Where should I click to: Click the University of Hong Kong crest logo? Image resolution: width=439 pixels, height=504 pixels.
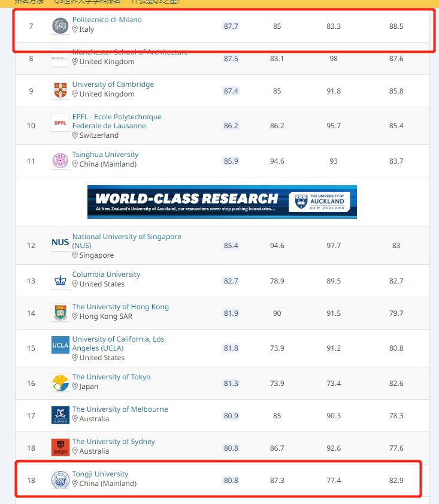60,313
